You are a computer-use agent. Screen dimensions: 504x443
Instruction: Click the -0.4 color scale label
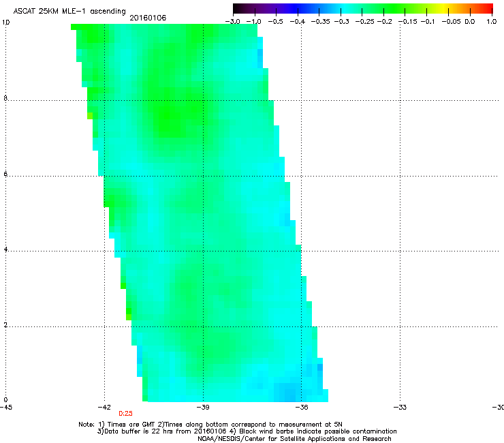point(298,22)
